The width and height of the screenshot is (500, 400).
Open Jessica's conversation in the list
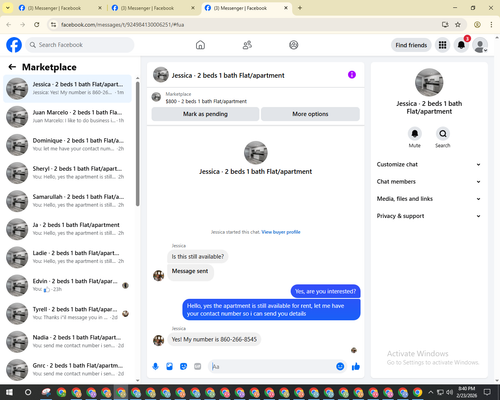[x=68, y=89]
